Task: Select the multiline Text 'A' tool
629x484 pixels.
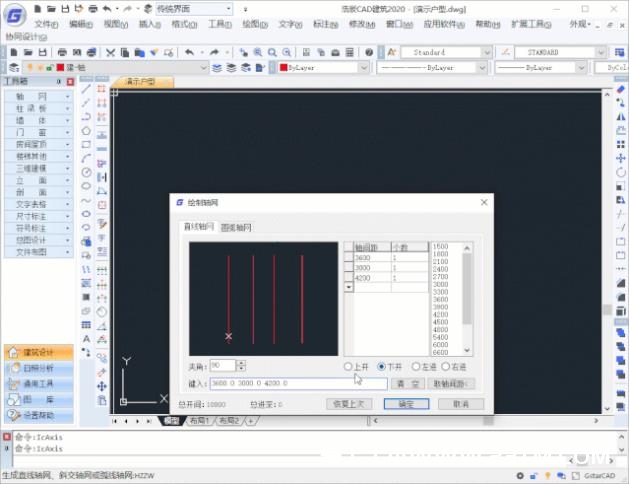Action: (x=86, y=339)
